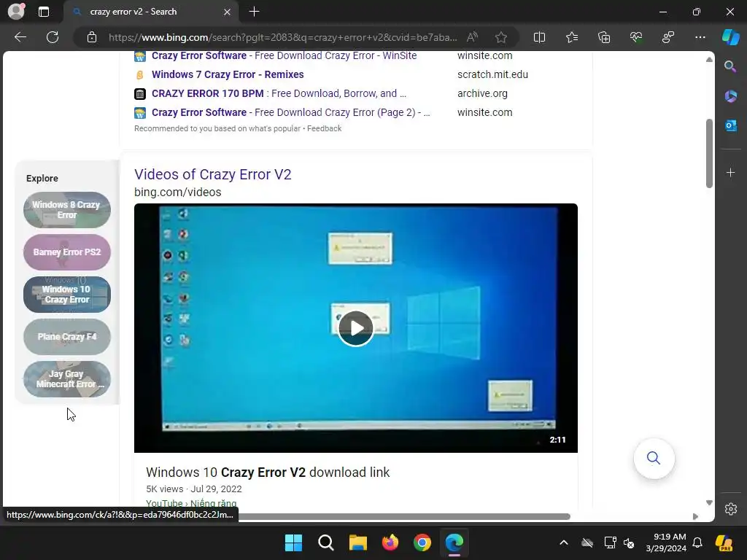
Task: Click the scroll right arrow
Action: tap(695, 517)
